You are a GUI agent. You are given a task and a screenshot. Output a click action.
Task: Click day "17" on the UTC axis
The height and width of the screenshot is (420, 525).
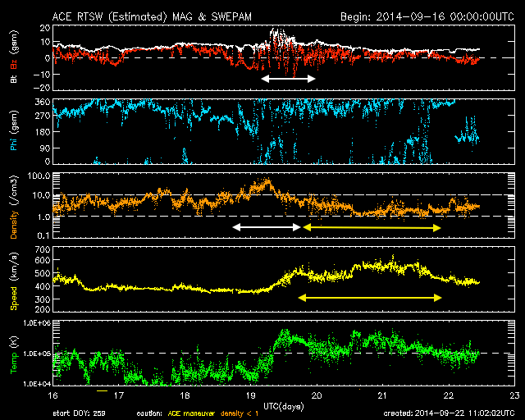[118, 395]
